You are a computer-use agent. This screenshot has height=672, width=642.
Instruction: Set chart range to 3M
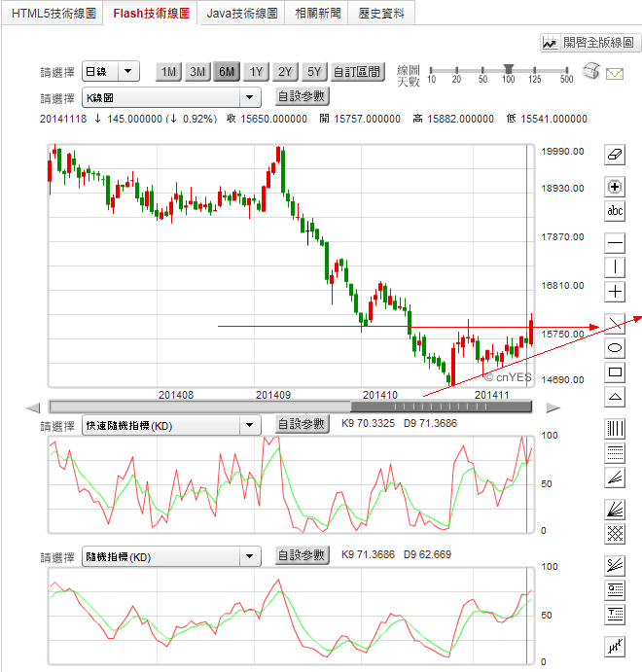(x=197, y=72)
